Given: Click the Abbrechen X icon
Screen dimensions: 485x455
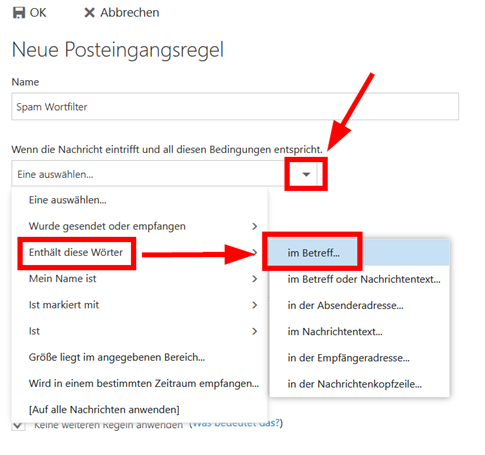Looking at the screenshot, I should pos(89,13).
